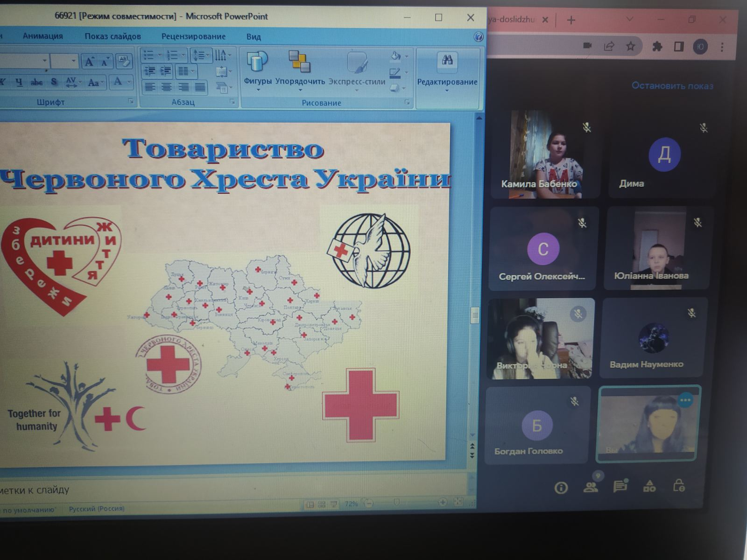Open Рецензирование ribbon tab
The width and height of the screenshot is (747, 560).
point(194,36)
